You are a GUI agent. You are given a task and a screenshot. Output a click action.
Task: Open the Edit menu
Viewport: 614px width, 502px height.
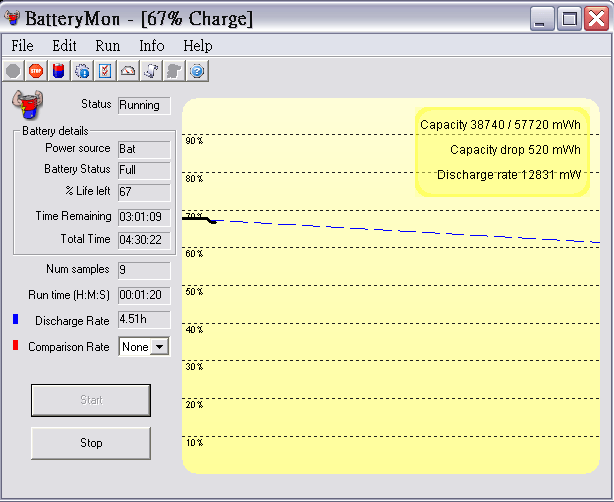point(64,46)
